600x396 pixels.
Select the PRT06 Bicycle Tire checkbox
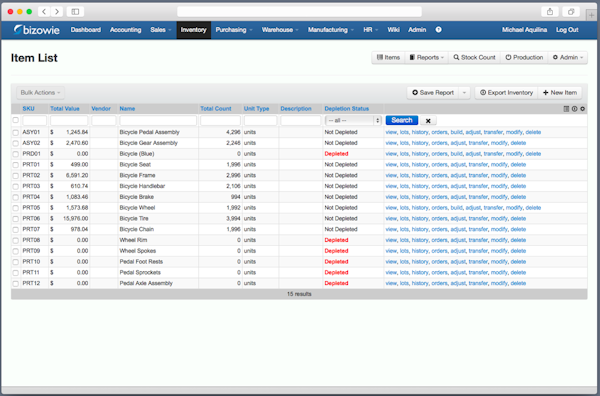16,219
